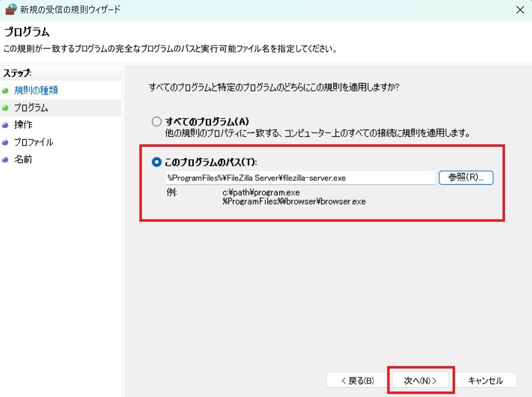Image resolution: width=532 pixels, height=397 pixels.
Task: Select the プロファイル step in sidebar
Action: tap(33, 142)
